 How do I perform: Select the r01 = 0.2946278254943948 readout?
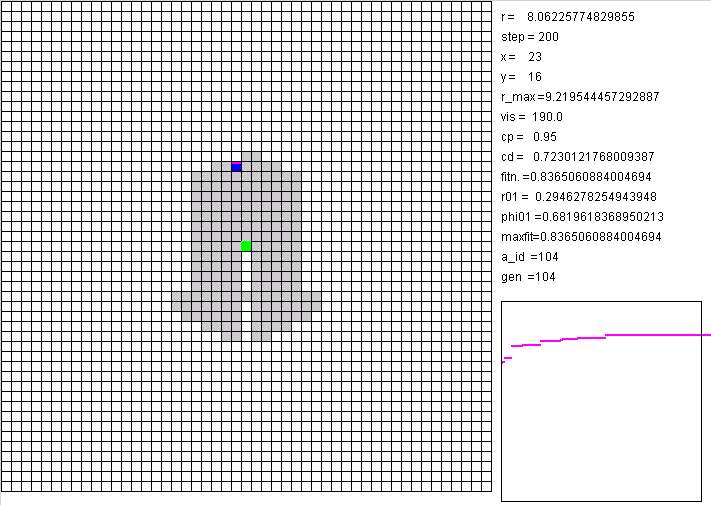click(579, 197)
